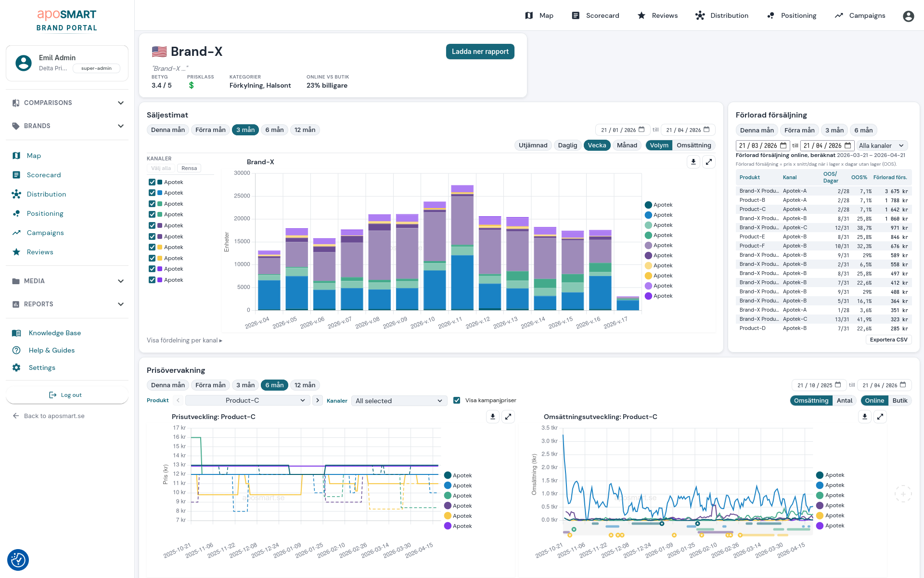Open the cookie consent badge icon
Screen dimensions: 924x578
click(x=18, y=560)
